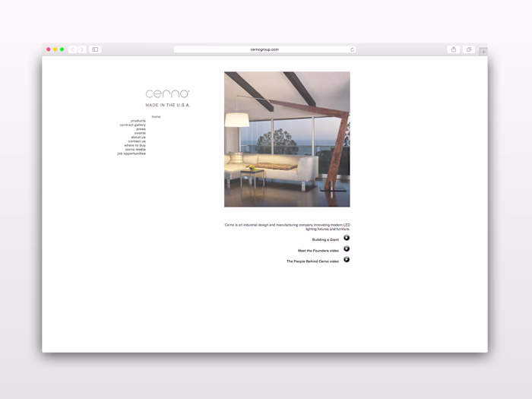Open the about us menu link
This screenshot has width=532, height=399.
click(x=138, y=137)
